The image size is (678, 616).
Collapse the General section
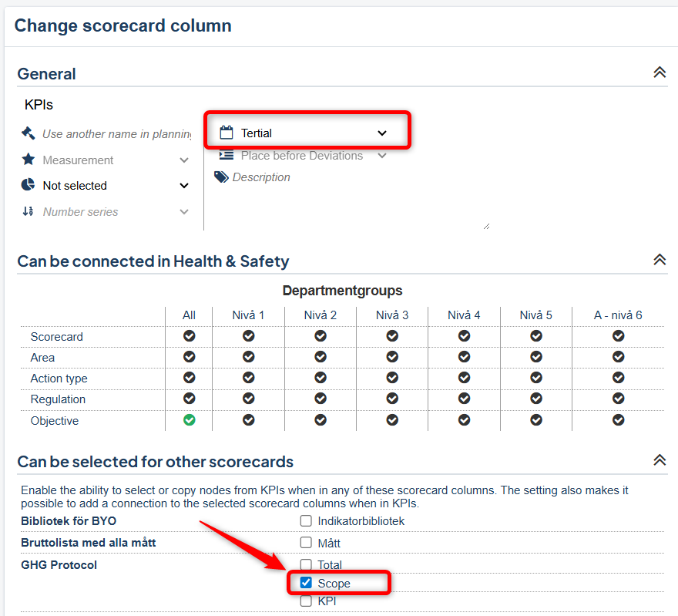click(x=659, y=72)
